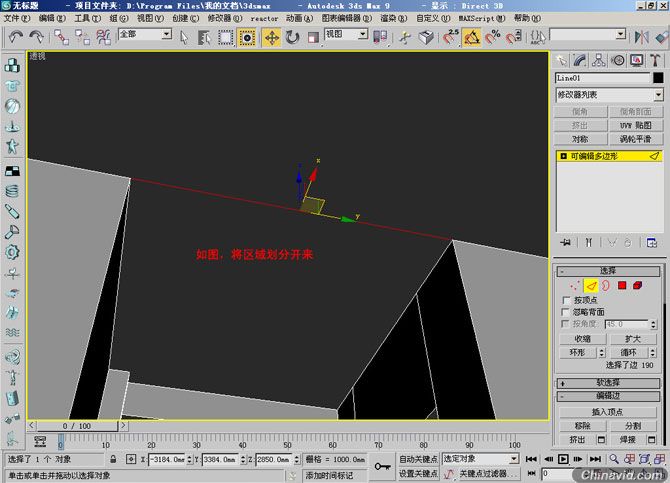The height and width of the screenshot is (483, 670).
Task: Open the MAXScript menu
Action: point(482,18)
